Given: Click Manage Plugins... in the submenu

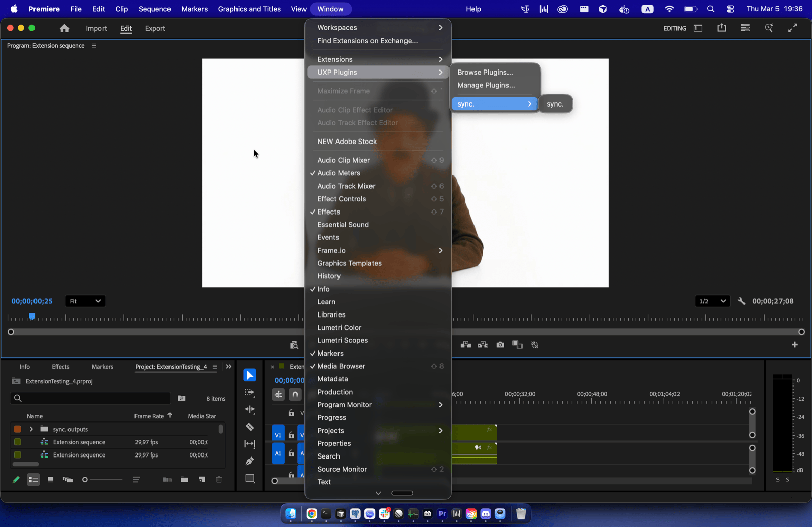Looking at the screenshot, I should (x=486, y=85).
